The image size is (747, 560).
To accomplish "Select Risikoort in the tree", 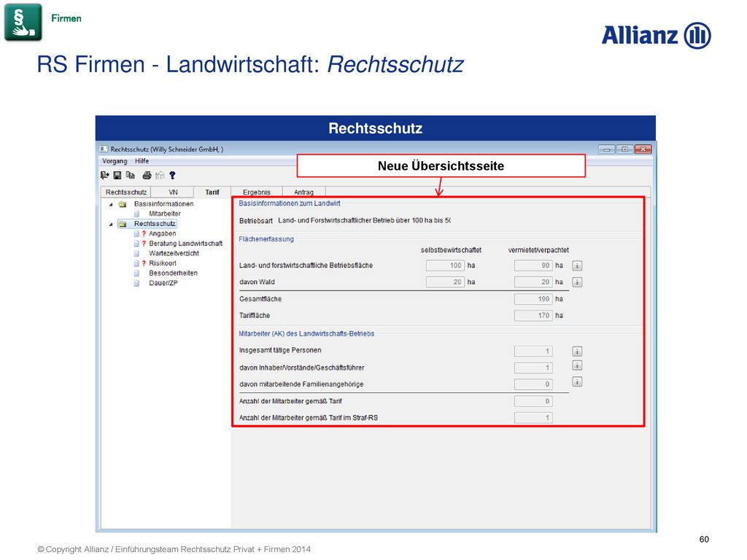I will click(x=163, y=263).
